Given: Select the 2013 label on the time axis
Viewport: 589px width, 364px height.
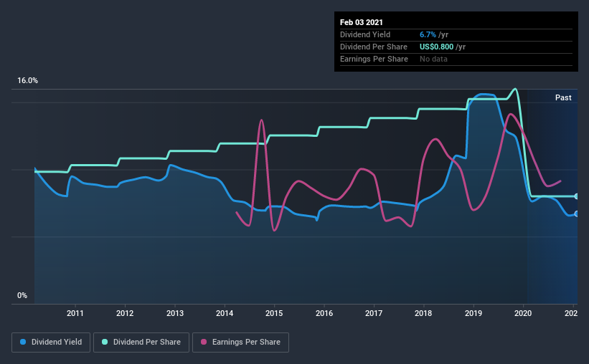Looking at the screenshot, I should tap(175, 313).
